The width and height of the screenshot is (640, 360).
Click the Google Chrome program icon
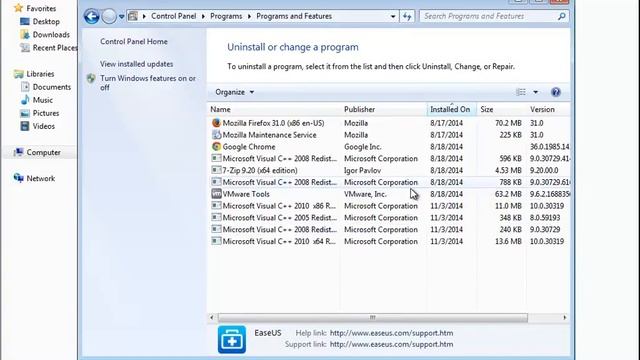tap(216, 147)
